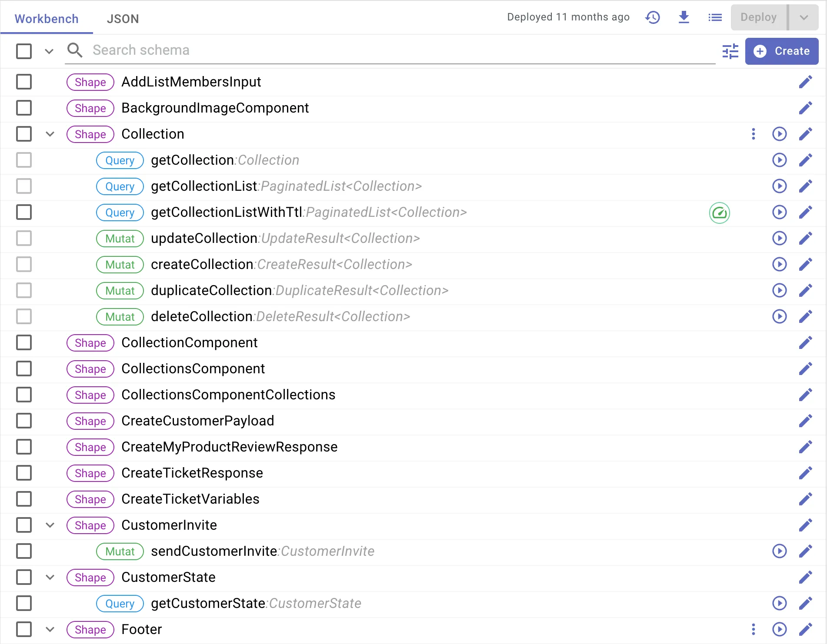This screenshot has width=827, height=644.
Task: Open the Deploy options dropdown arrow
Action: click(804, 17)
